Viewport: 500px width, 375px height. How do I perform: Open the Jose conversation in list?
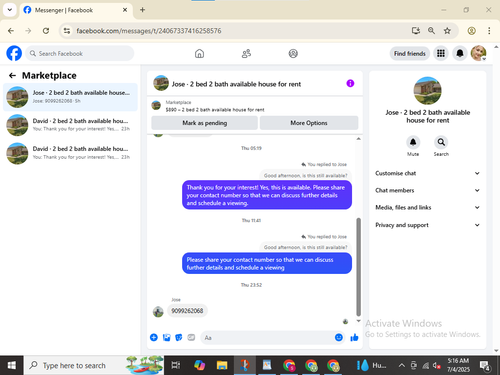[x=70, y=97]
